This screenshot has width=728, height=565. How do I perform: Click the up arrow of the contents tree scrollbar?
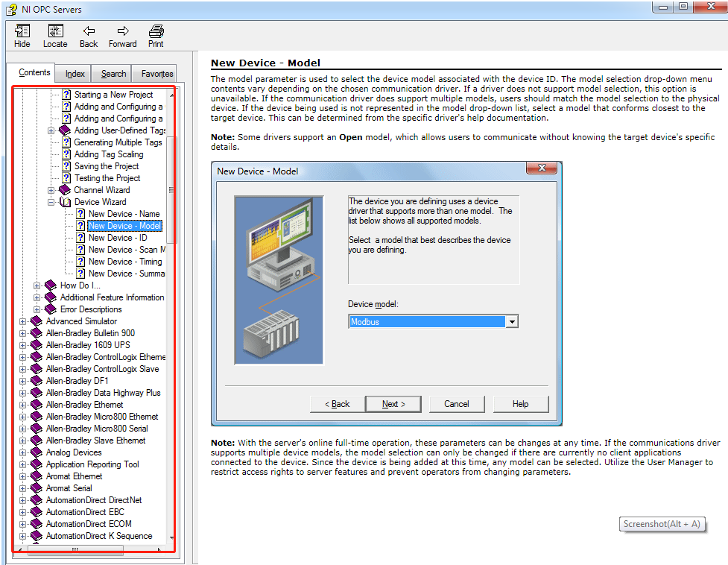(171, 95)
